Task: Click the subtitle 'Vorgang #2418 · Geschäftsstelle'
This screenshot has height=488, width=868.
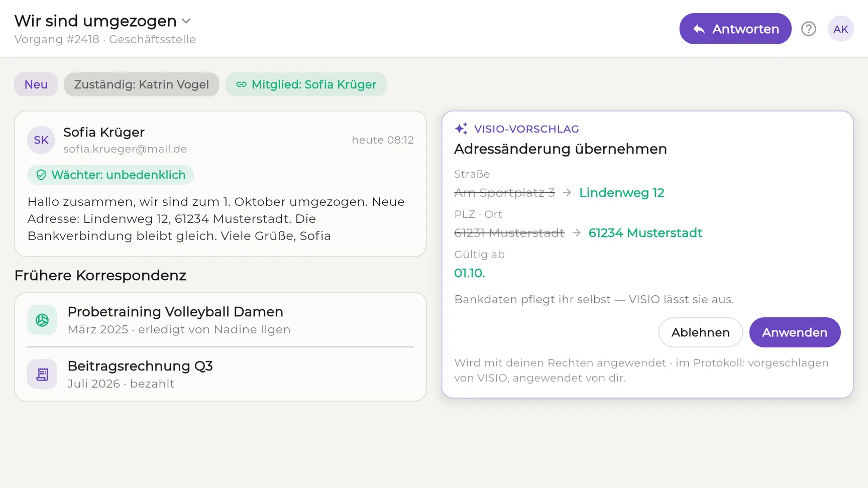Action: tap(105, 39)
